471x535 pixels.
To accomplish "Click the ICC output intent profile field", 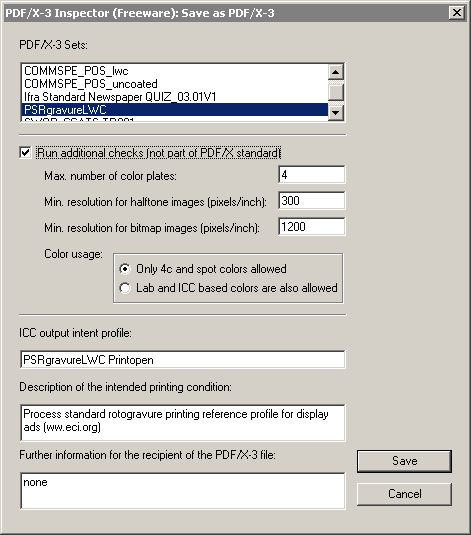I will 183,360.
